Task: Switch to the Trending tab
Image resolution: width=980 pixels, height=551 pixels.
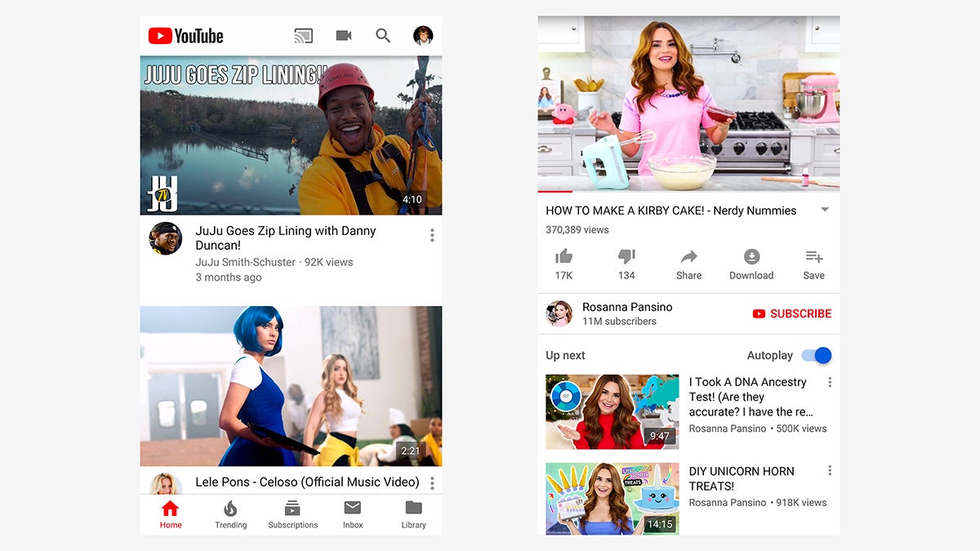Action: pos(230,514)
